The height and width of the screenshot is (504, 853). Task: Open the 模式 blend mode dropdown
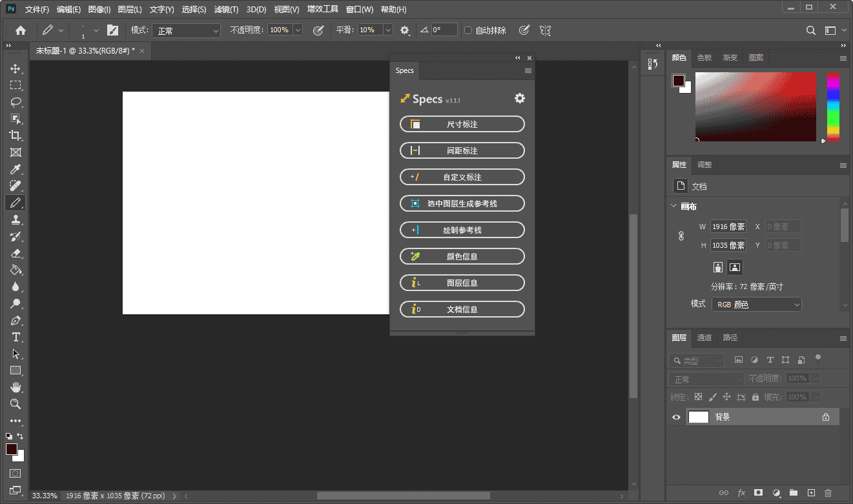(x=185, y=30)
